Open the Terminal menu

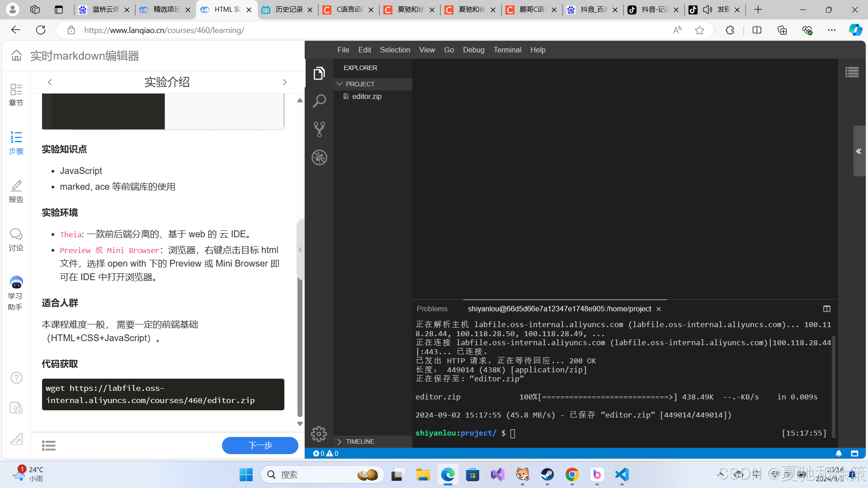click(x=507, y=50)
